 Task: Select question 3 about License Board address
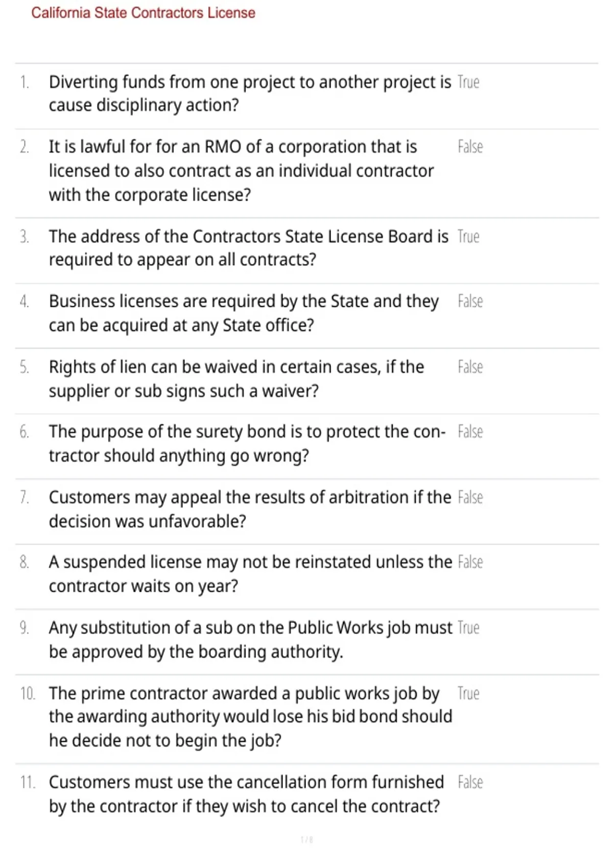click(x=249, y=248)
